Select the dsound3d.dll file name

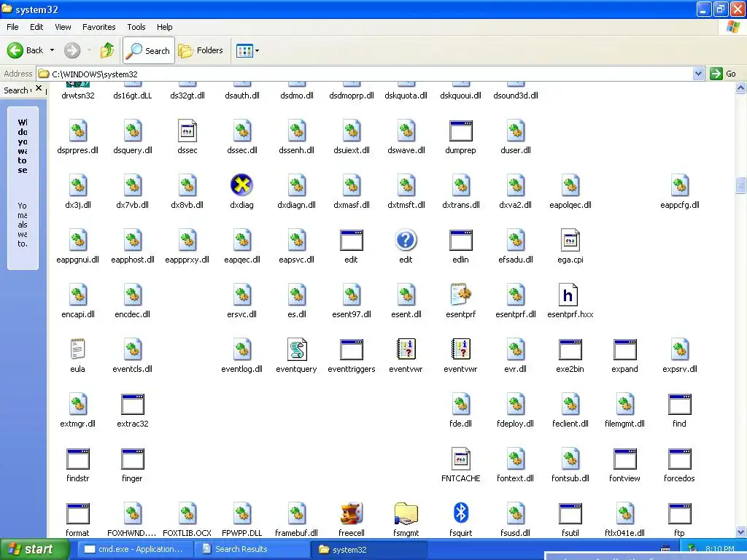[516, 96]
